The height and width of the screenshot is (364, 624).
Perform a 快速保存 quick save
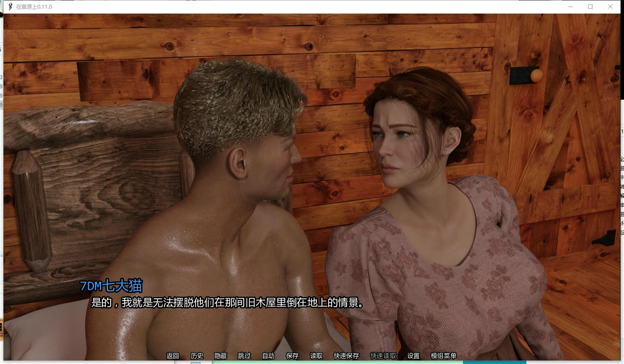[346, 356]
